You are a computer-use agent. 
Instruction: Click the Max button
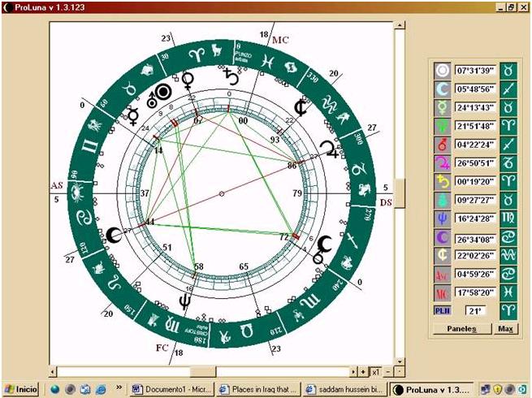506,329
